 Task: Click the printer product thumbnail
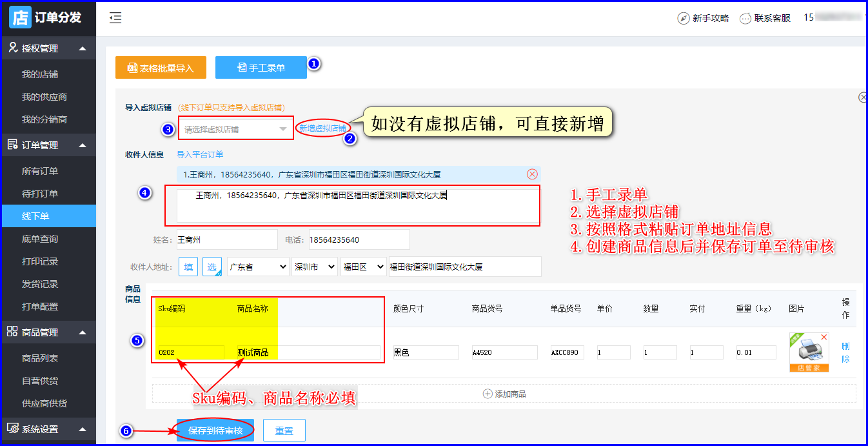coord(809,352)
